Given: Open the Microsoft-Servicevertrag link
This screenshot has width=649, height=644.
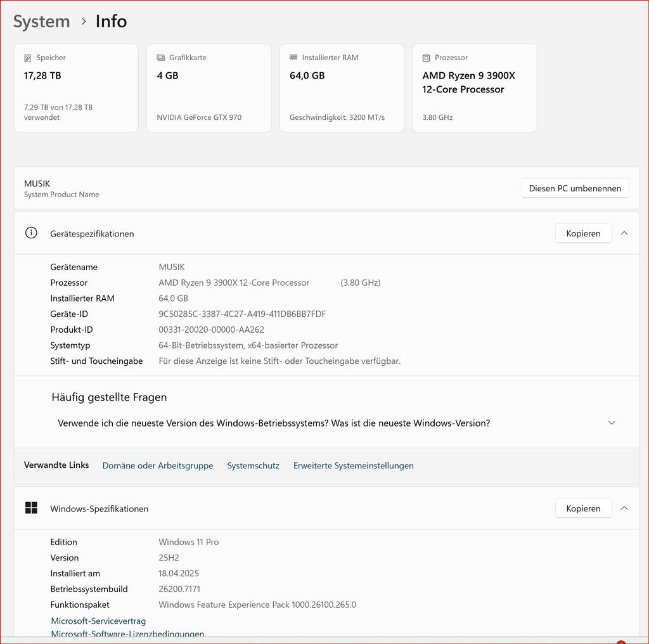Looking at the screenshot, I should tap(98, 621).
